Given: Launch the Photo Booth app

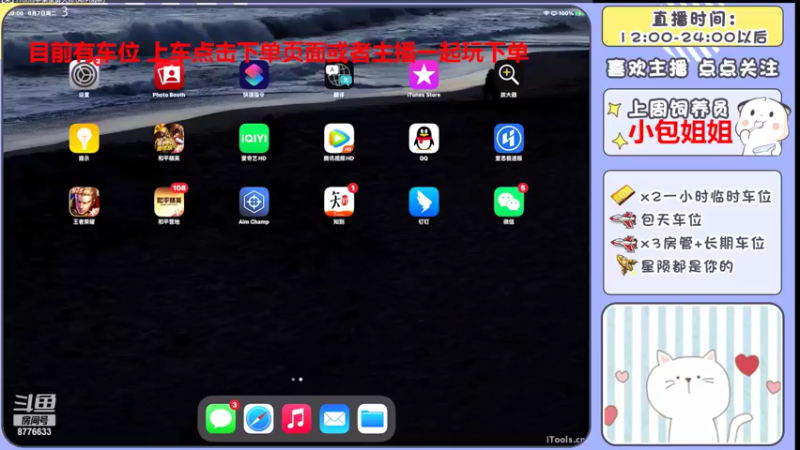Looking at the screenshot, I should click(x=169, y=75).
